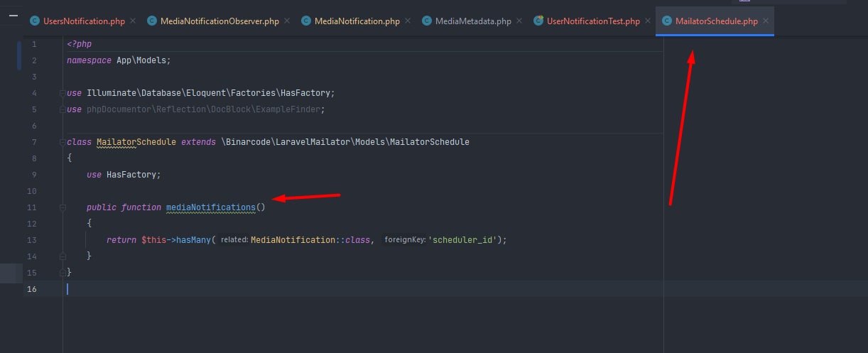Viewport: 868px width, 353px height.
Task: Click the class fold end marker on line 15
Action: click(x=63, y=272)
